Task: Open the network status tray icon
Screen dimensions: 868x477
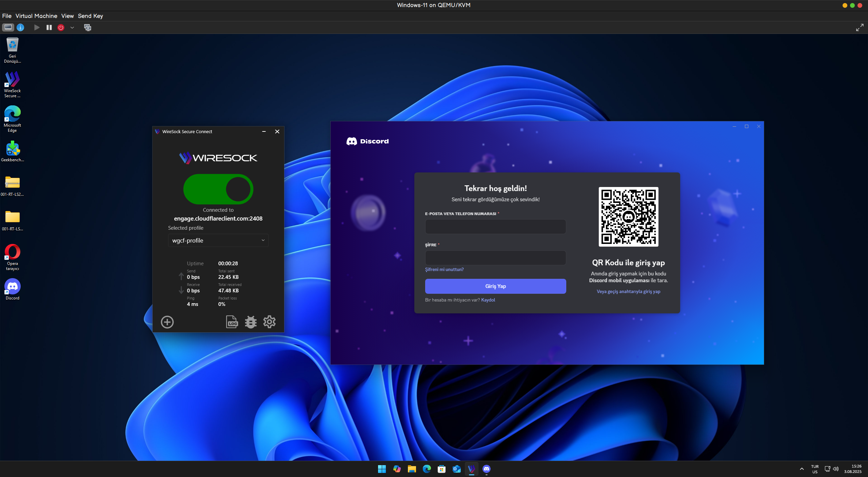Action: click(827, 469)
